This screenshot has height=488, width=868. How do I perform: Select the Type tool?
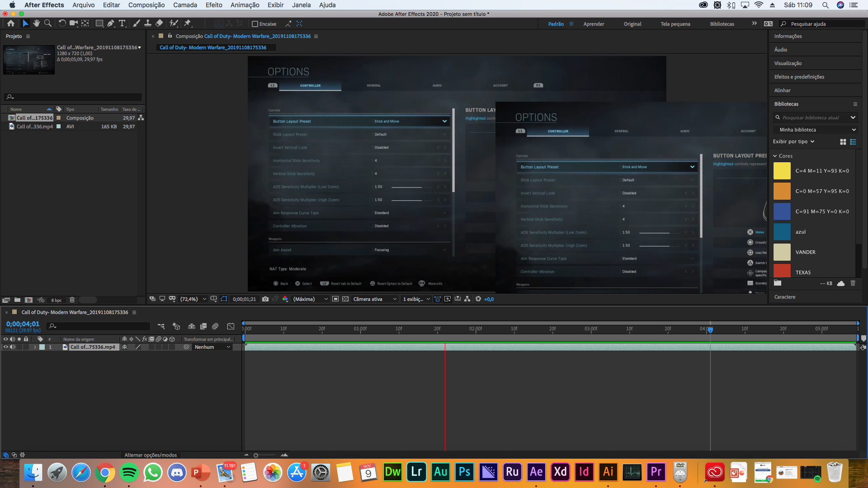122,23
